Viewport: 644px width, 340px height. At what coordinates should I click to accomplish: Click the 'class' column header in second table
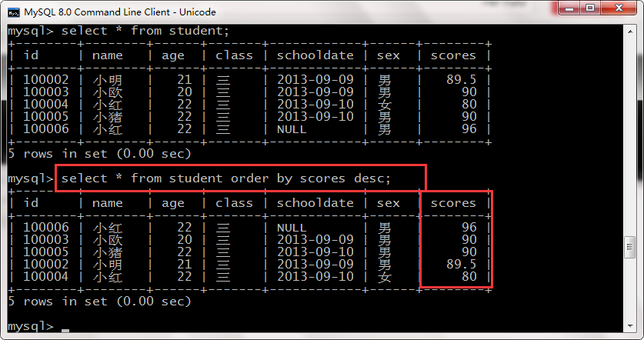click(234, 203)
